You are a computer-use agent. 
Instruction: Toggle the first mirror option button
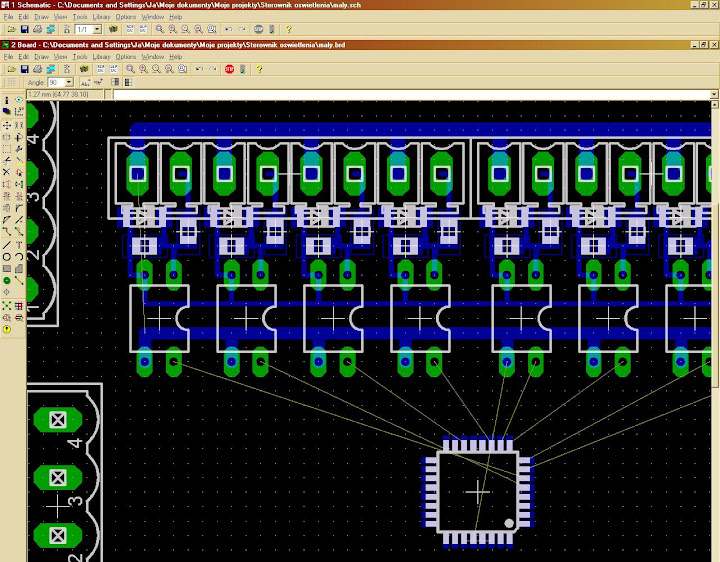(x=115, y=82)
